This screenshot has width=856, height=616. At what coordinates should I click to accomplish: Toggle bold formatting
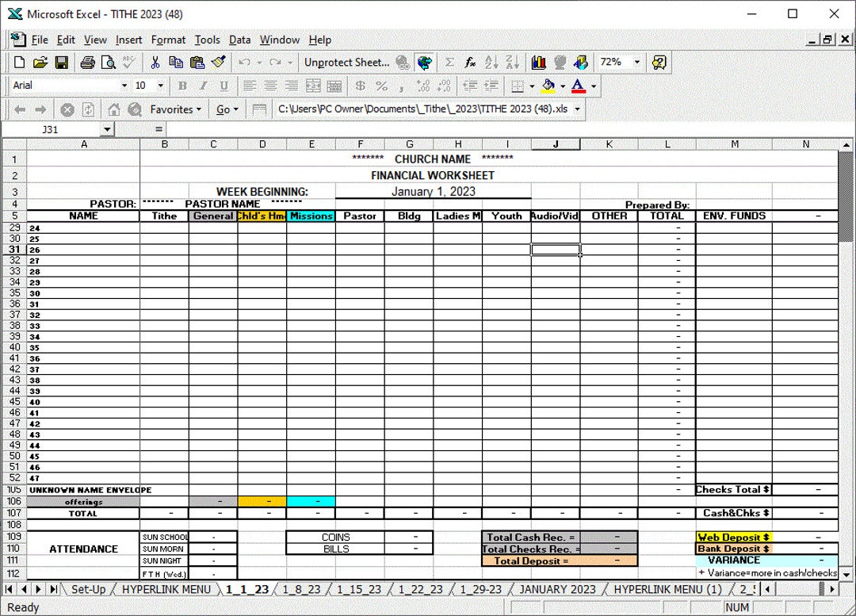point(184,86)
